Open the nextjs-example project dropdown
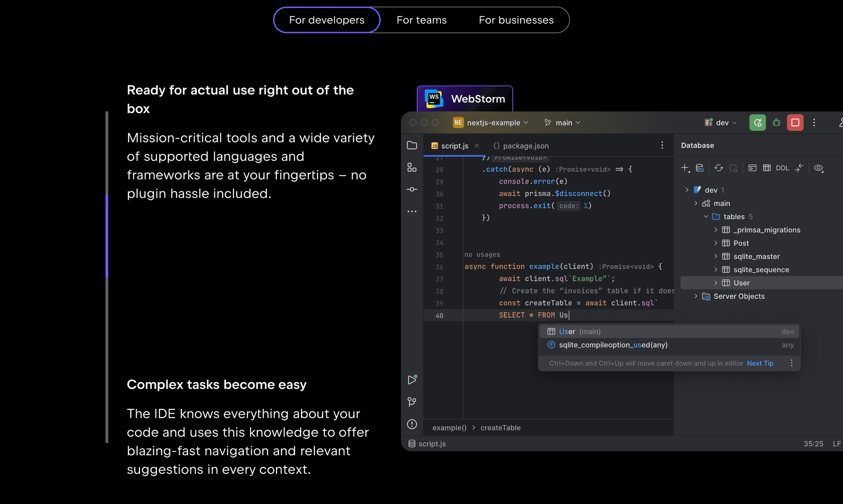843x504 pixels. point(491,123)
